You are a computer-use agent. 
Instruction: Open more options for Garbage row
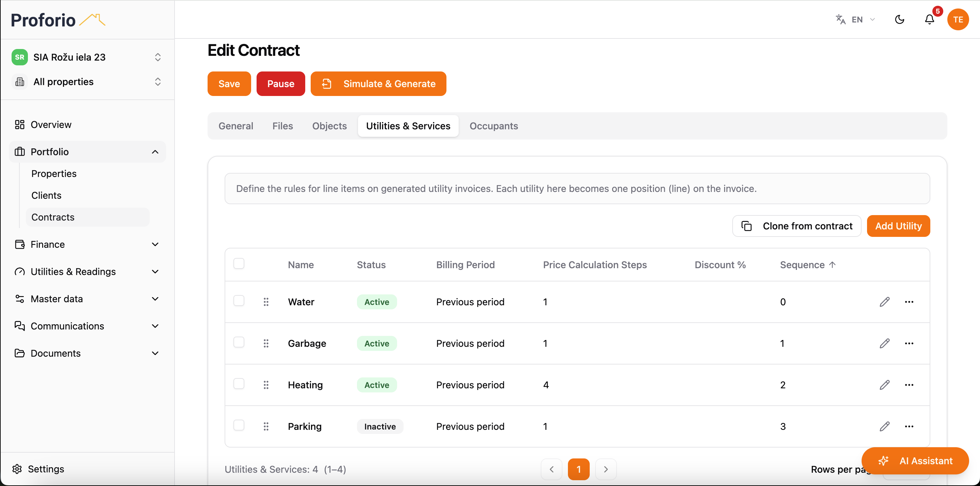(909, 343)
